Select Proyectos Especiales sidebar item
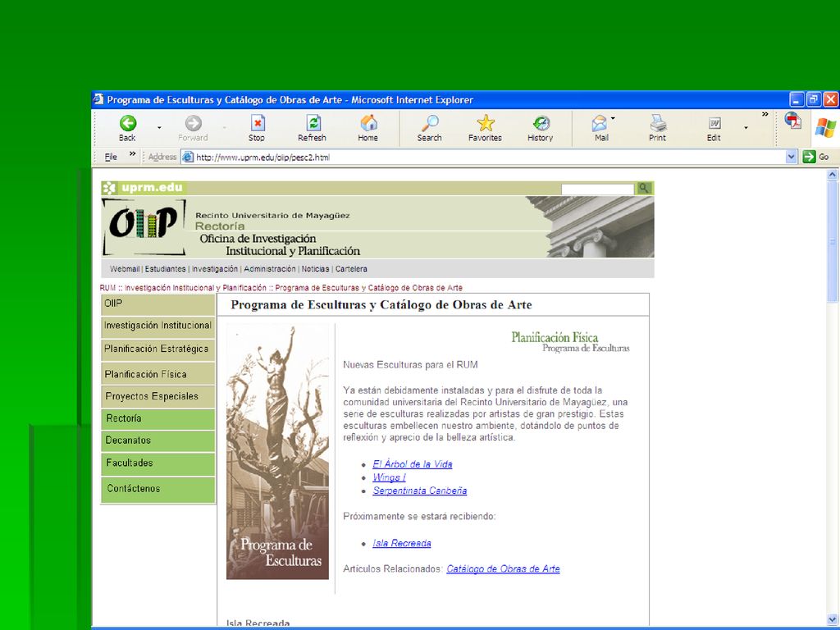Screen dimensions: 840x630 coord(158,396)
